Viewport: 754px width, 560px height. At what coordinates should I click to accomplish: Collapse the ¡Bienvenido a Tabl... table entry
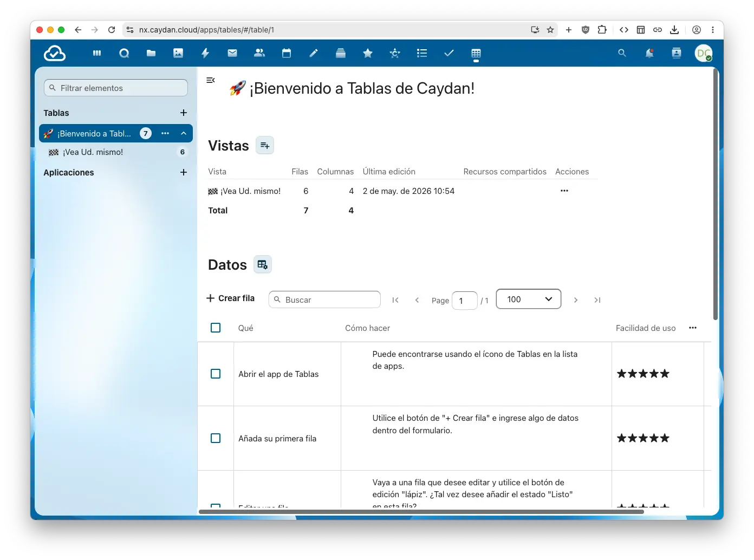pos(184,133)
